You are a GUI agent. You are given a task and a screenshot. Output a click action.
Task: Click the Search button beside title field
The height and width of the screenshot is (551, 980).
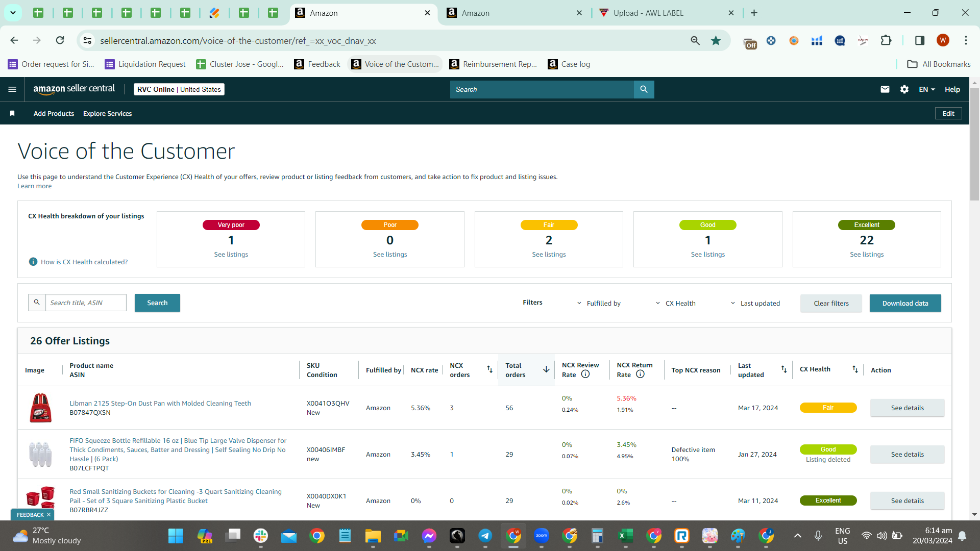pyautogui.click(x=157, y=303)
